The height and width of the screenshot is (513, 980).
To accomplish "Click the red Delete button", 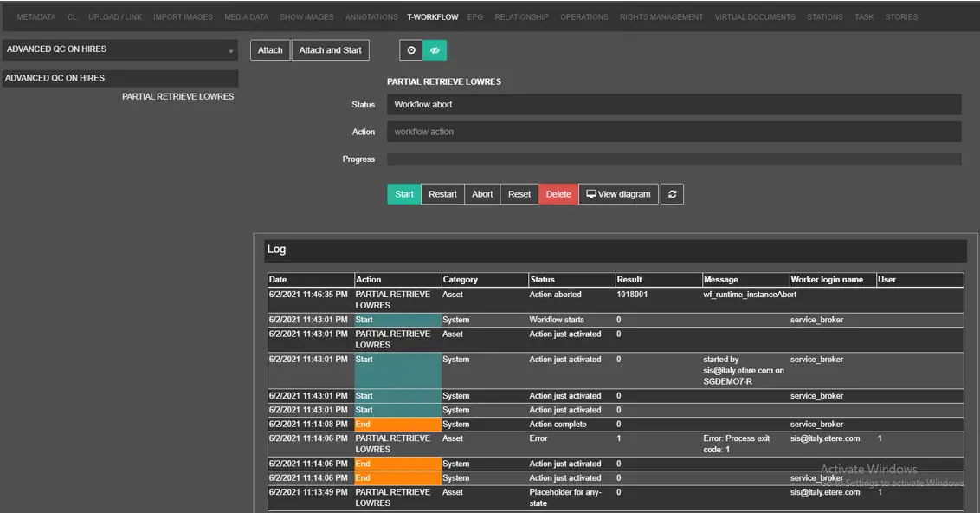I will tap(558, 194).
